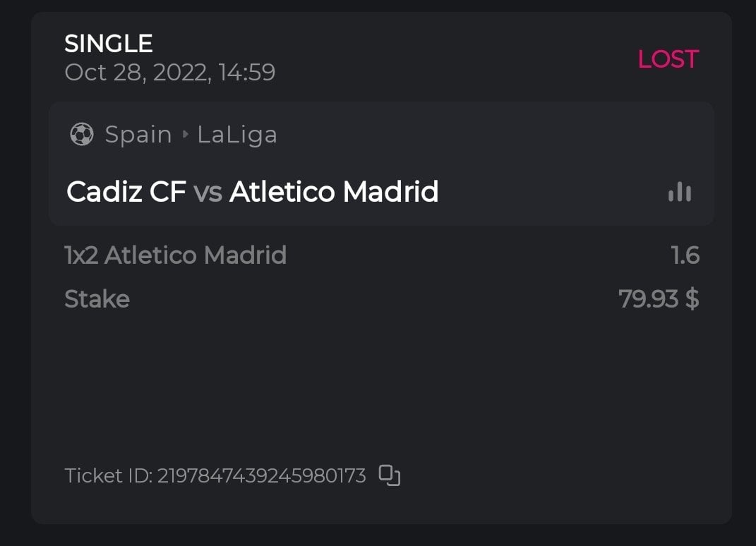Select the 1x2 Atletico Madrid selection

tap(176, 255)
